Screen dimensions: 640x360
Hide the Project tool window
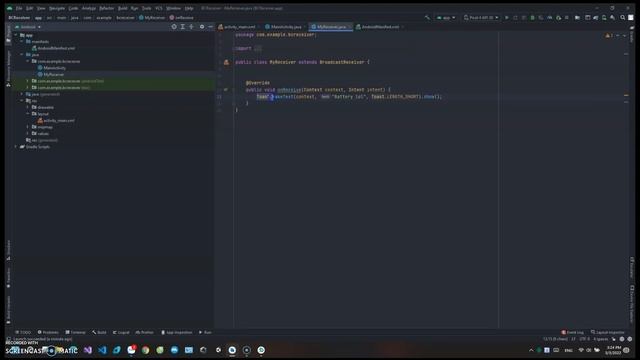pyautogui.click(x=210, y=27)
